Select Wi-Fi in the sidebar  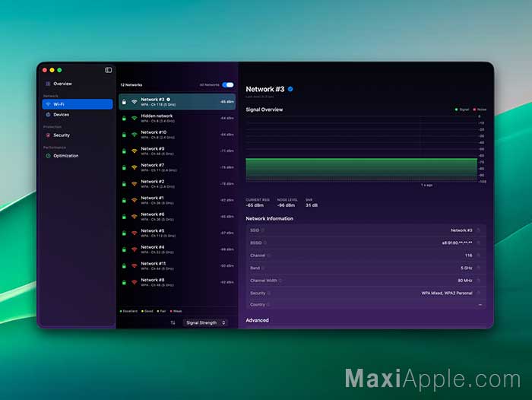point(78,104)
